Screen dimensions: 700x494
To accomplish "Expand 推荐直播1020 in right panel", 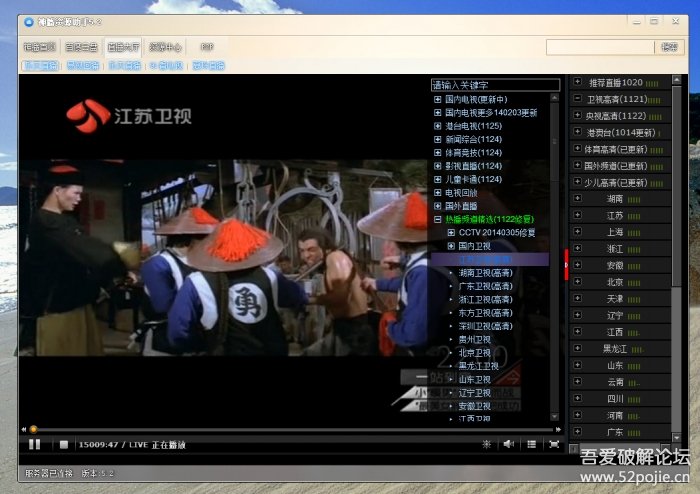I will point(577,82).
